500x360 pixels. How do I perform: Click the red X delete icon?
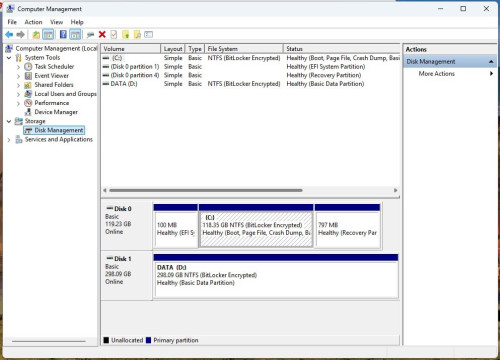pyautogui.click(x=102, y=34)
